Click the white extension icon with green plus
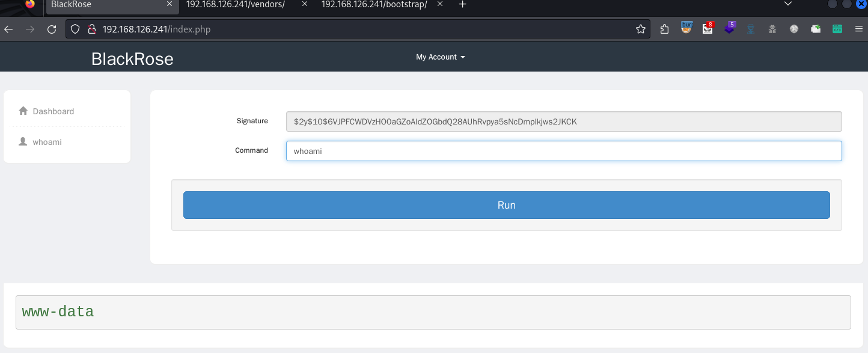The image size is (868, 353). pyautogui.click(x=816, y=29)
